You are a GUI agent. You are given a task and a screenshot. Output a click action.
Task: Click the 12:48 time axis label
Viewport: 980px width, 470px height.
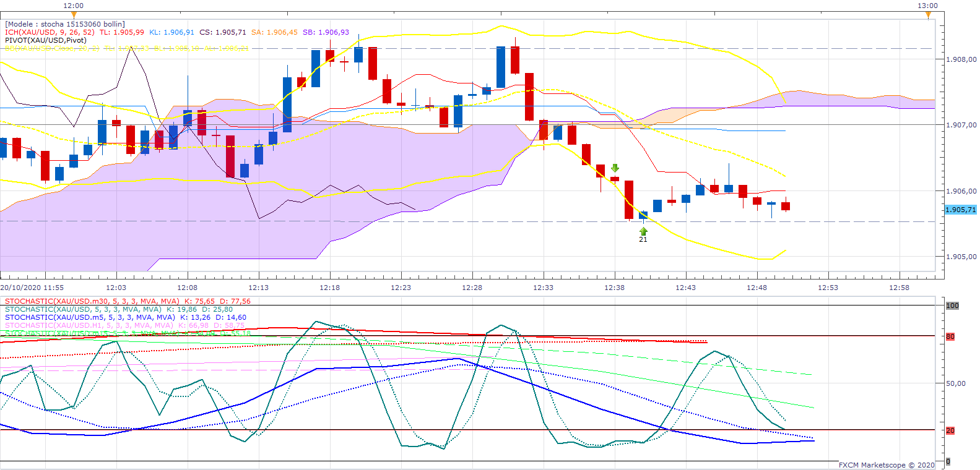click(x=757, y=288)
